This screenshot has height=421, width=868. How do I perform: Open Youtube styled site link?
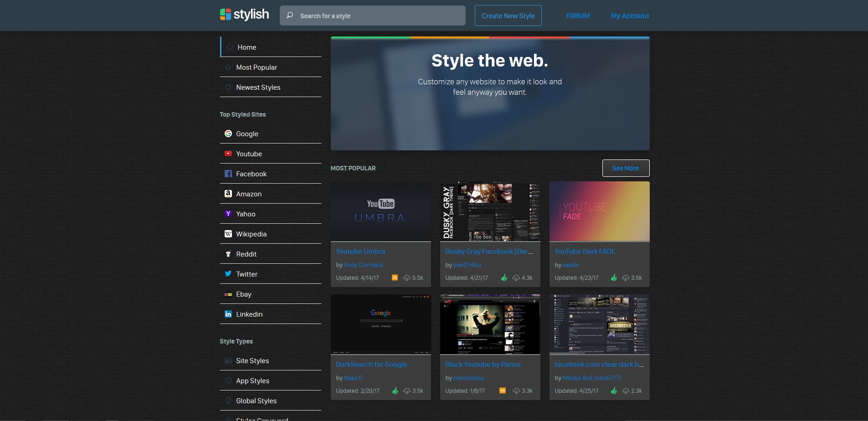(x=271, y=154)
